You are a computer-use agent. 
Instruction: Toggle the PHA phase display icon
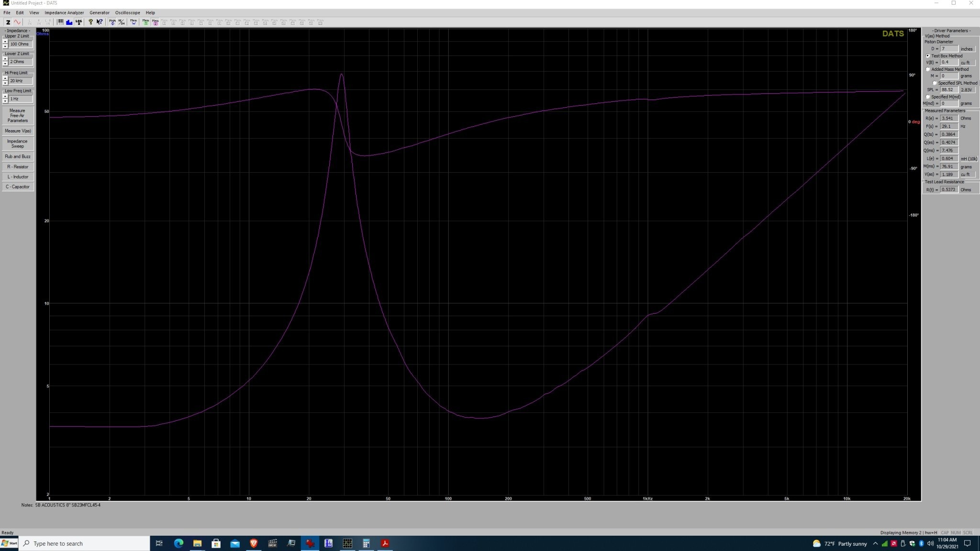[x=112, y=22]
